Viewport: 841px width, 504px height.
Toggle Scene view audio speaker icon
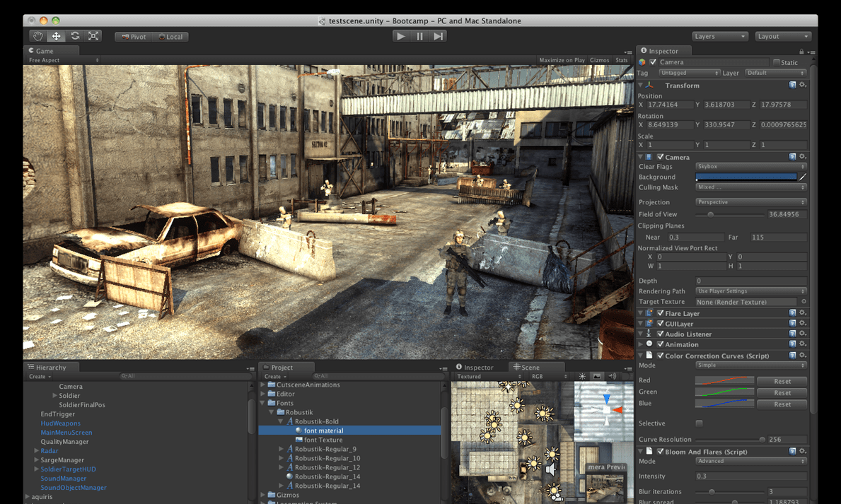(x=612, y=376)
